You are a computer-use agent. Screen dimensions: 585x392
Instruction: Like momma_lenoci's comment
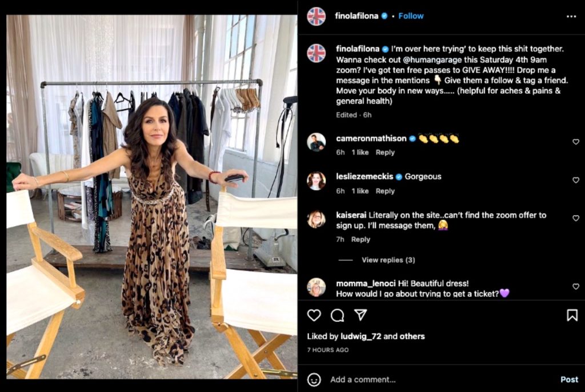click(x=575, y=286)
